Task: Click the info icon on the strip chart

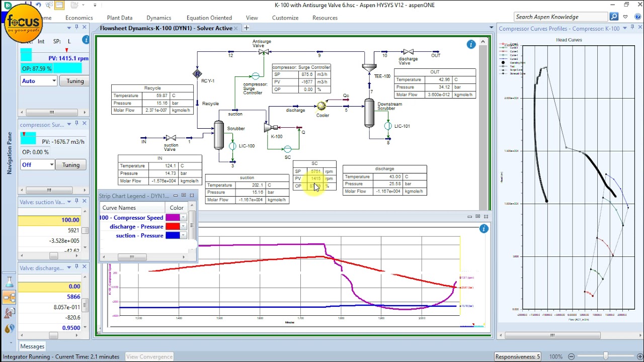Action: (484, 229)
